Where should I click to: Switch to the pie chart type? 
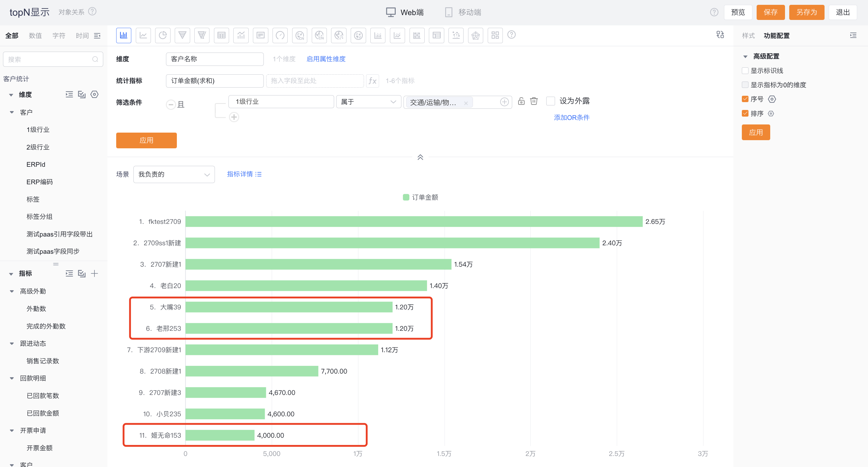coord(163,35)
